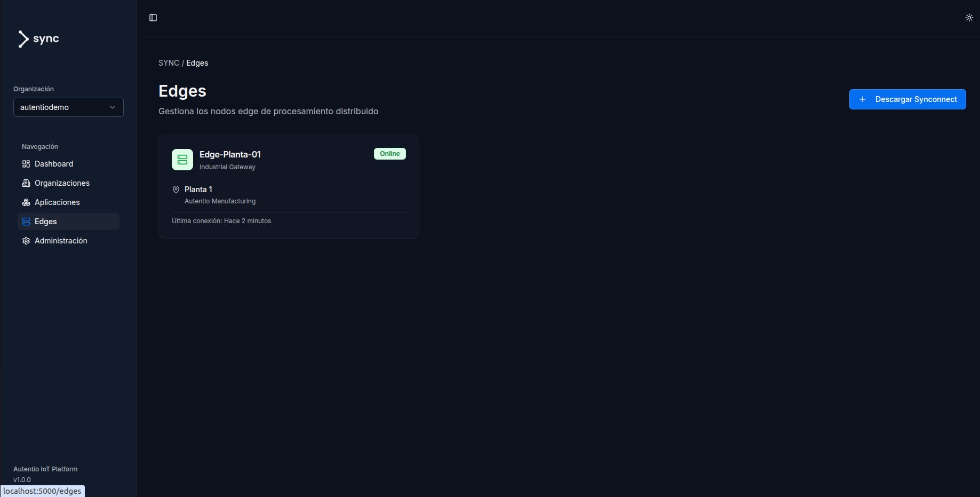Image resolution: width=980 pixels, height=497 pixels.
Task: Toggle the sidebar collapse icon
Action: tap(153, 18)
